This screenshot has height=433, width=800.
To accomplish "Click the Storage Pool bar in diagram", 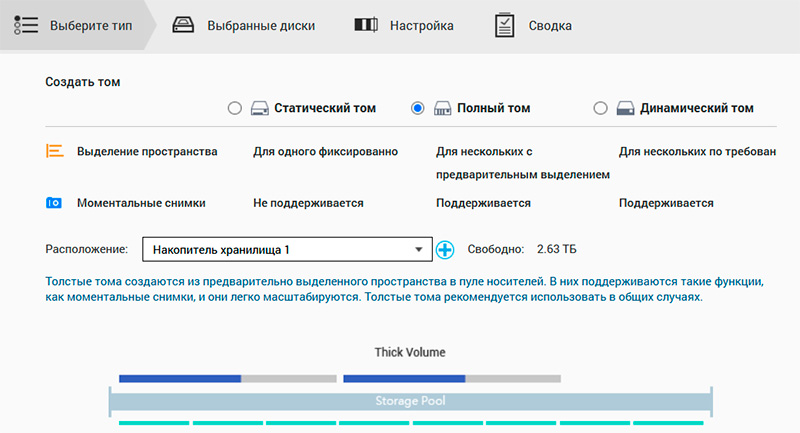I will (410, 401).
